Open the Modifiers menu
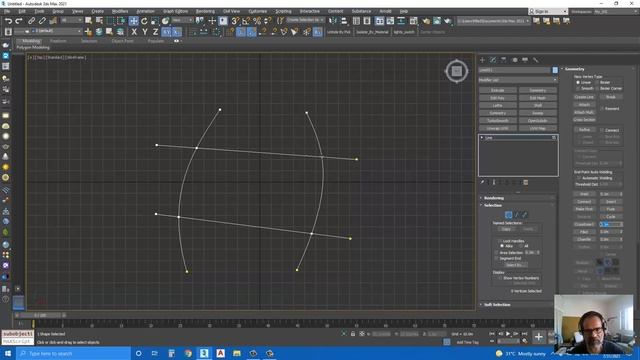This screenshot has width=640, height=360. point(120,11)
